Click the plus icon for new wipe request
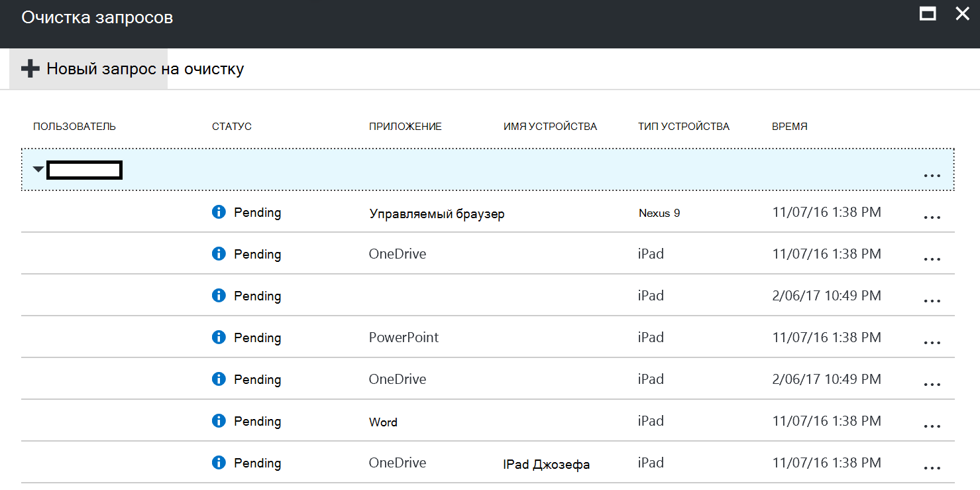The width and height of the screenshot is (980, 490). (x=30, y=68)
